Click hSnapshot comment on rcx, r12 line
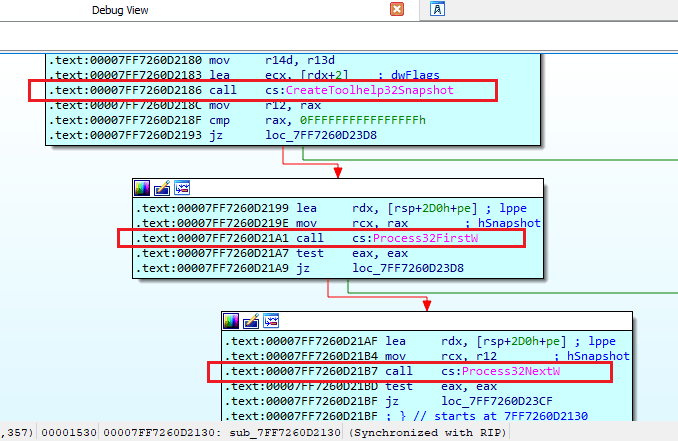Screen dimensions: 678x441 point(598,356)
